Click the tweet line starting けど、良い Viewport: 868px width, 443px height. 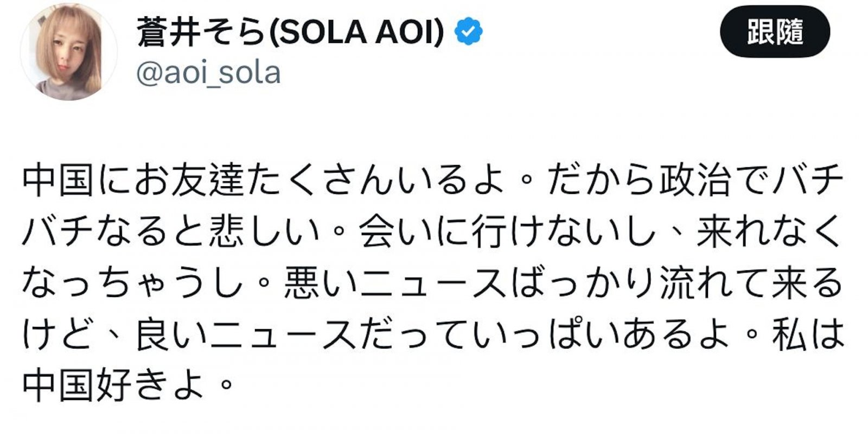433,334
